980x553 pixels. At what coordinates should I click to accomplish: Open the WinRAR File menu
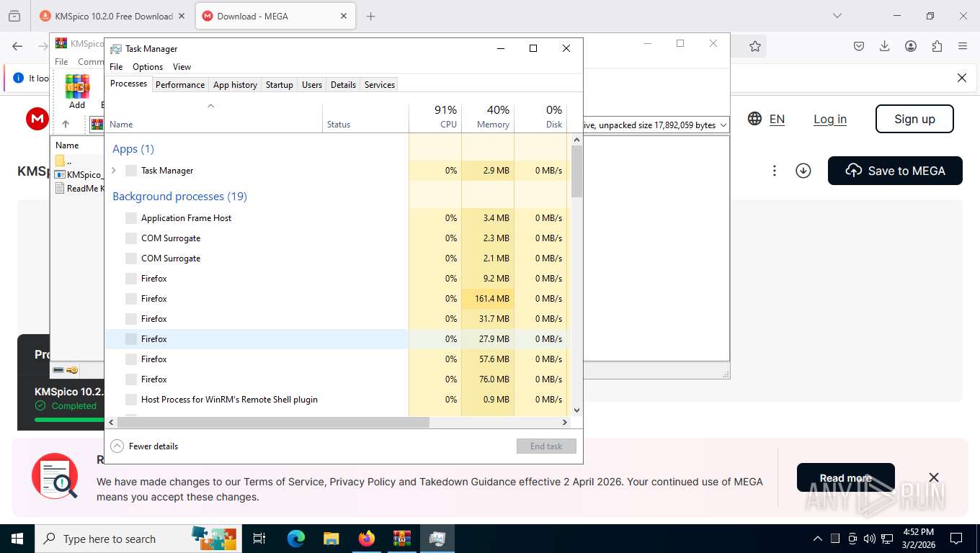[x=61, y=62]
